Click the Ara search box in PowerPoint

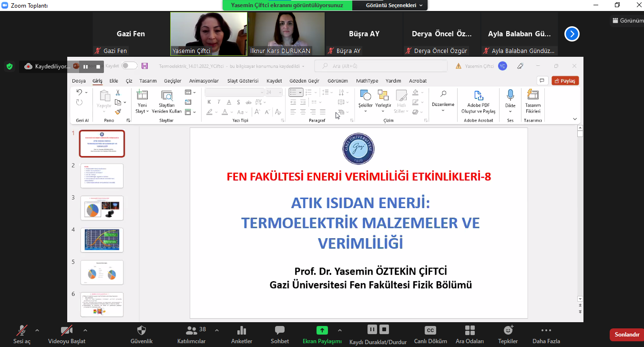[381, 66]
